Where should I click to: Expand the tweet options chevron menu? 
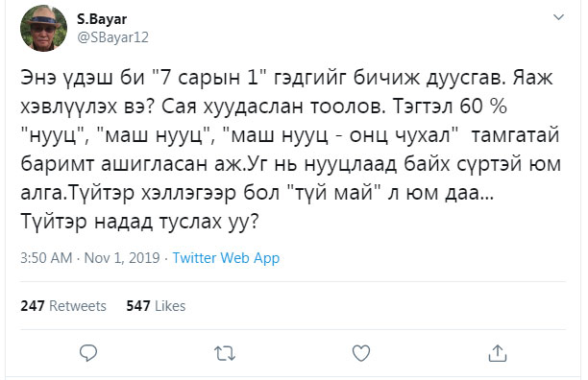click(x=559, y=17)
